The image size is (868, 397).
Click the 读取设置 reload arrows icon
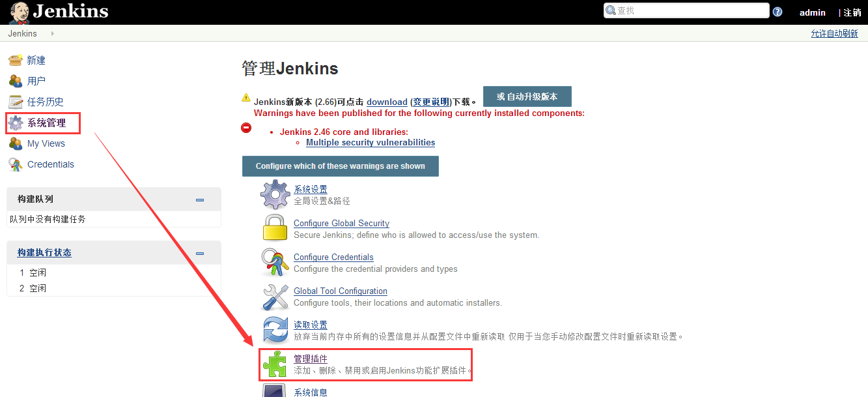pyautogui.click(x=275, y=330)
